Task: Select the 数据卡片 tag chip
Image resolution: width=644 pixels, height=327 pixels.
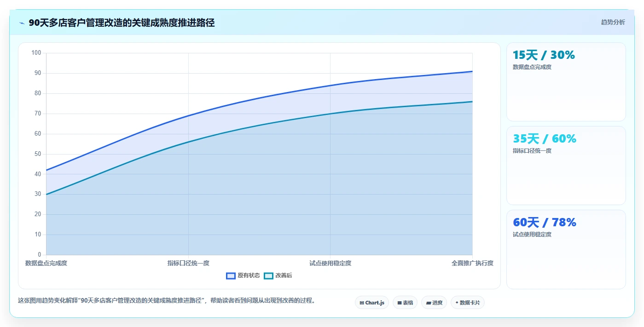Action: pyautogui.click(x=468, y=303)
